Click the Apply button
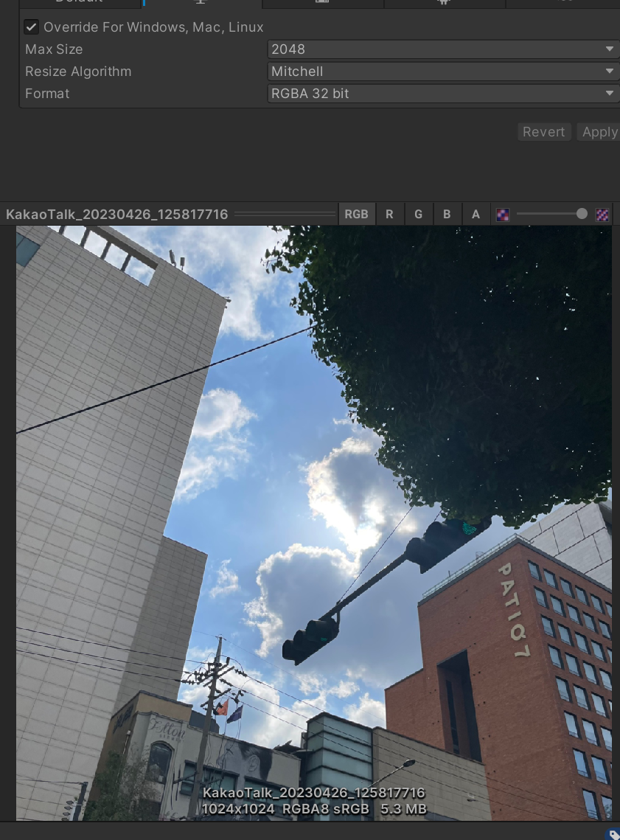Screen dimensions: 620x840 click(599, 132)
